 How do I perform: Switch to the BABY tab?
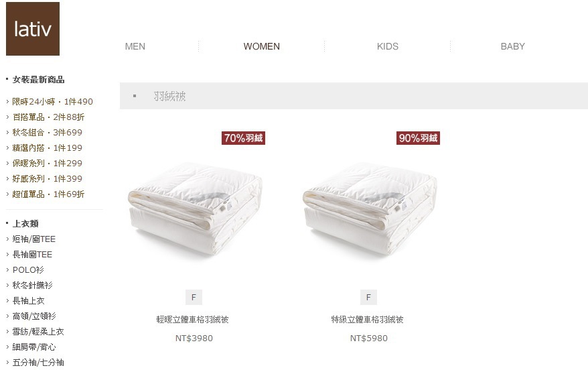click(512, 46)
